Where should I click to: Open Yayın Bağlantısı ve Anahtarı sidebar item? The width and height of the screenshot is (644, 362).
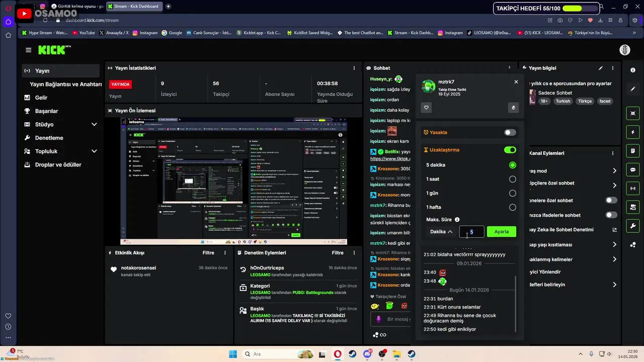[x=65, y=84]
